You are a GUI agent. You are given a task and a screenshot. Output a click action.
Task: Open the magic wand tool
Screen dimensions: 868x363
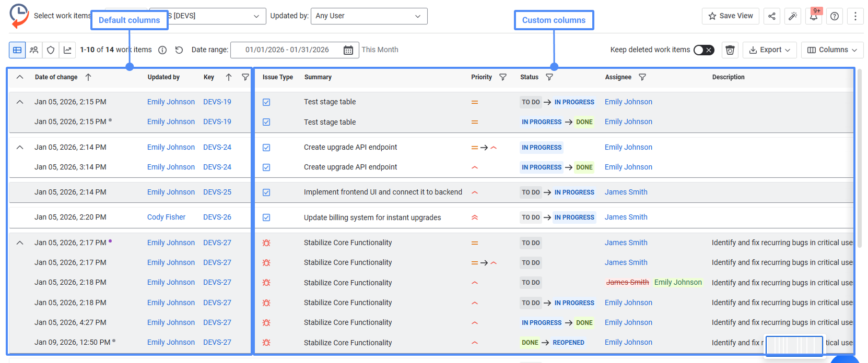[x=793, y=16]
